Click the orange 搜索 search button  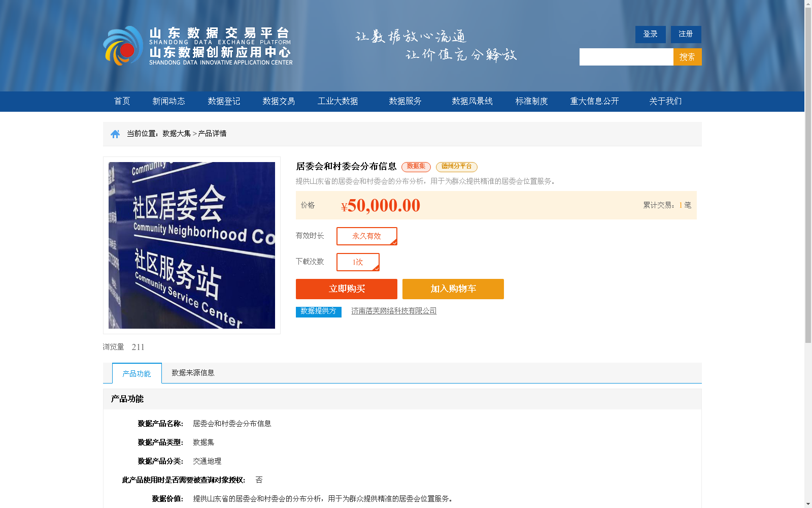point(687,57)
